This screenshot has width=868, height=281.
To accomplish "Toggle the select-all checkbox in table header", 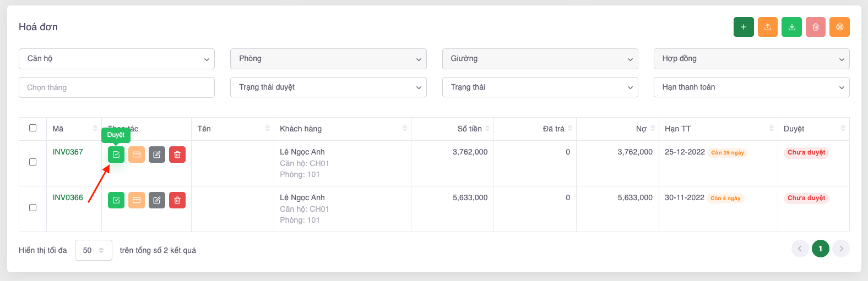I will pos(32,128).
